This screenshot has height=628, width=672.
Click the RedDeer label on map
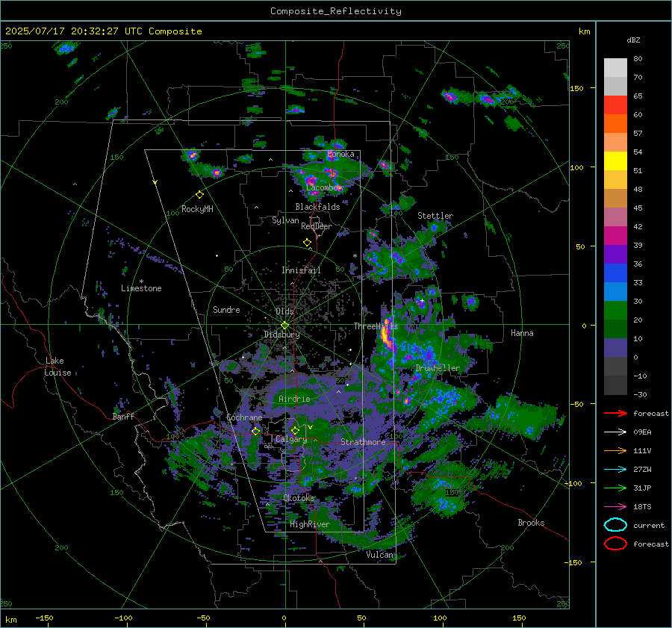point(317,226)
